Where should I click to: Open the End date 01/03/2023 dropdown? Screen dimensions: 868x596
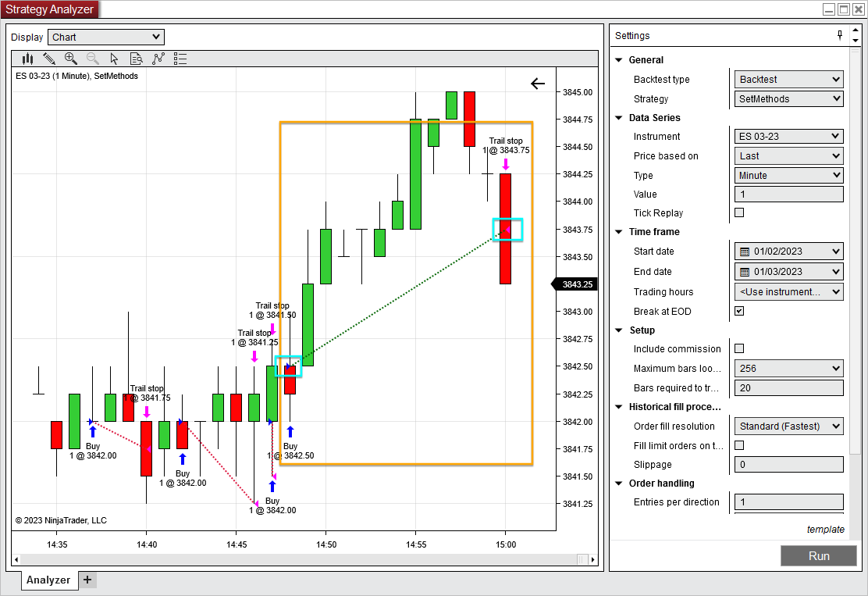(x=788, y=272)
